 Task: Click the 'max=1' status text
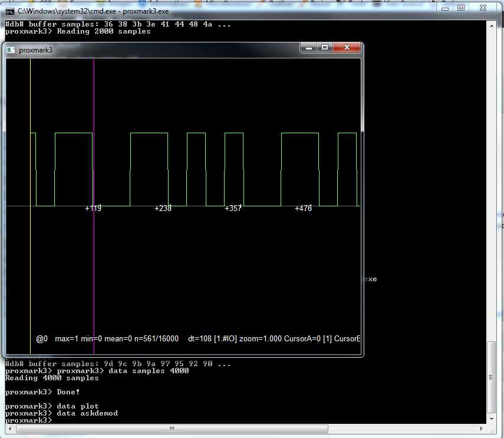pos(67,339)
